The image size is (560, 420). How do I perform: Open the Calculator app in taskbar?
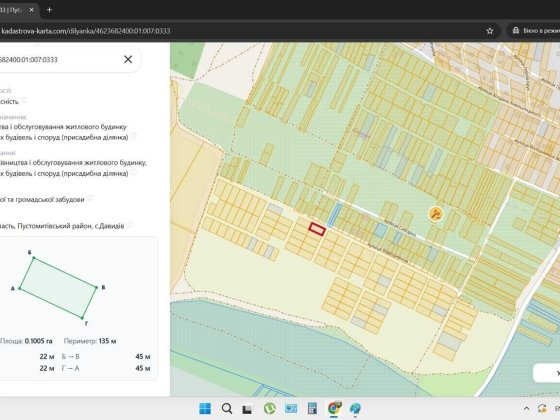click(x=312, y=408)
